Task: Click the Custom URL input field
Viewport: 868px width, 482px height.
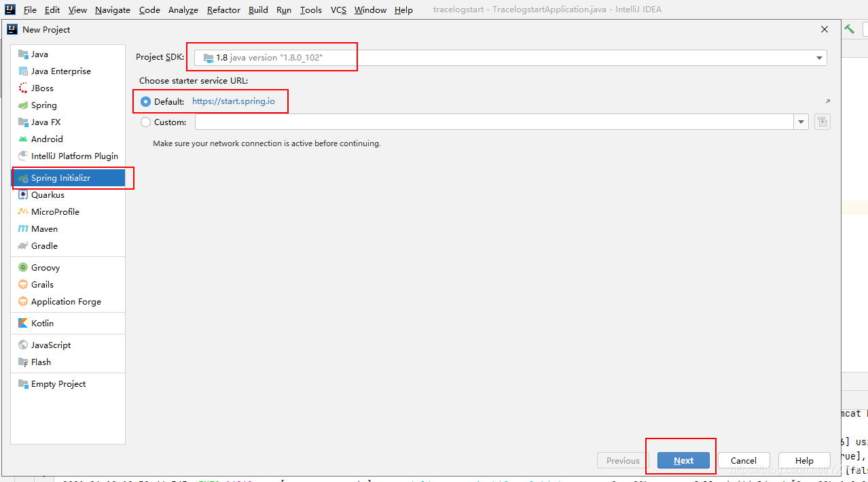Action: point(494,122)
